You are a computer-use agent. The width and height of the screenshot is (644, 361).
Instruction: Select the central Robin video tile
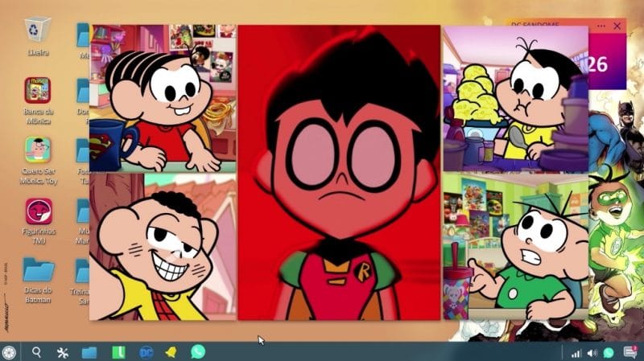click(339, 173)
